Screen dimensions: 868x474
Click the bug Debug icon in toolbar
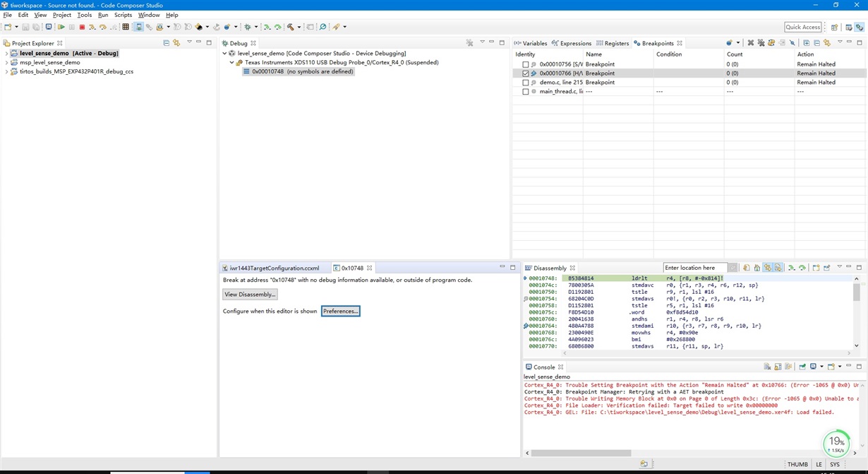coord(248,27)
